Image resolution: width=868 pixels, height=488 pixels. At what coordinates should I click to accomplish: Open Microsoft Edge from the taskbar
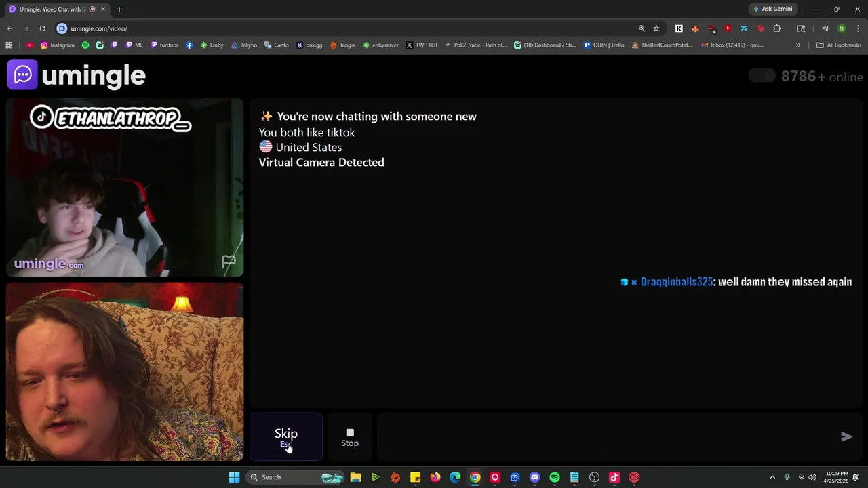pos(455,477)
